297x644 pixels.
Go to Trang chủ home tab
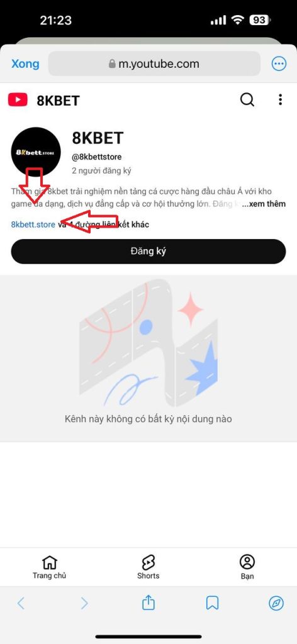49,567
